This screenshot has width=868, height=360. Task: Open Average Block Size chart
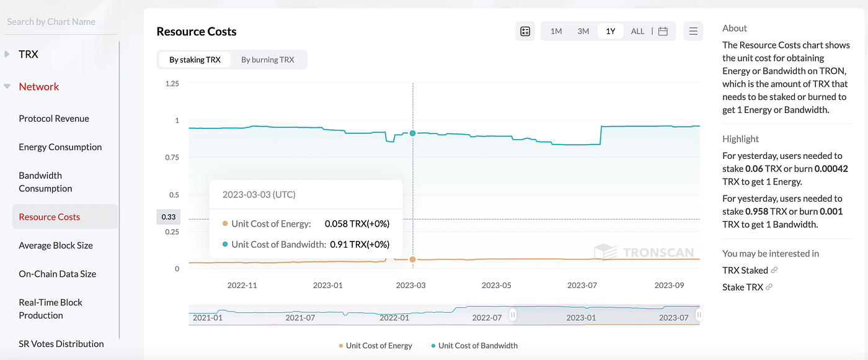click(x=56, y=245)
